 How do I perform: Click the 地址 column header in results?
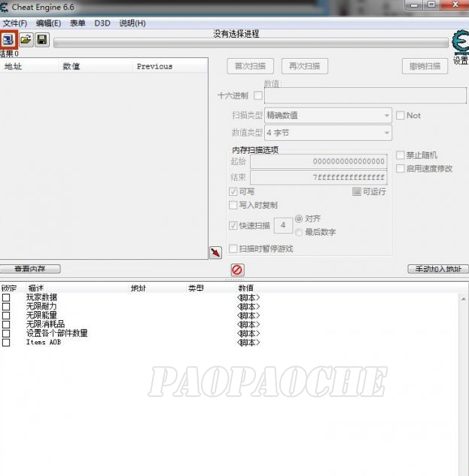29,66
